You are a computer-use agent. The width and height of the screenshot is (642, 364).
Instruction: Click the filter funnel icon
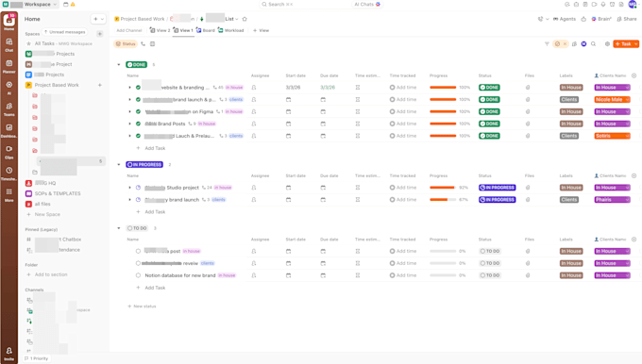tap(547, 43)
